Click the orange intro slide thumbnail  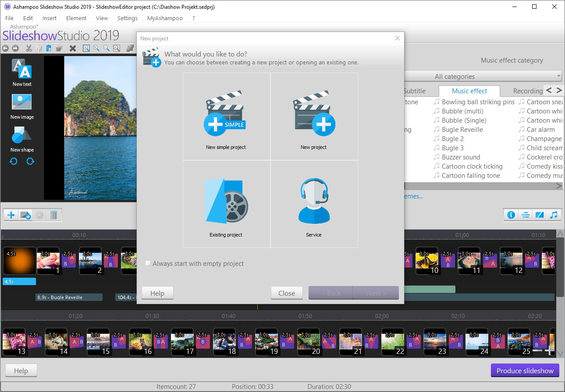click(x=19, y=261)
